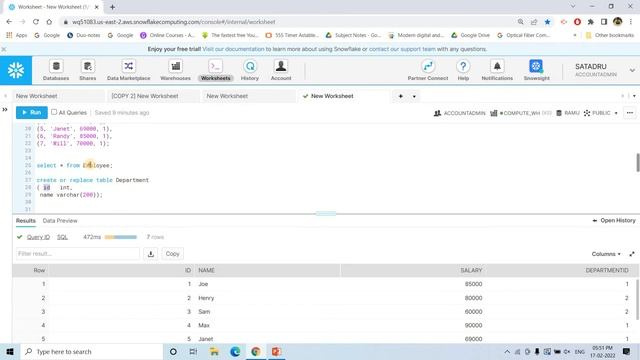This screenshot has height=360, width=640.
Task: Download the query results
Action: pyautogui.click(x=151, y=254)
